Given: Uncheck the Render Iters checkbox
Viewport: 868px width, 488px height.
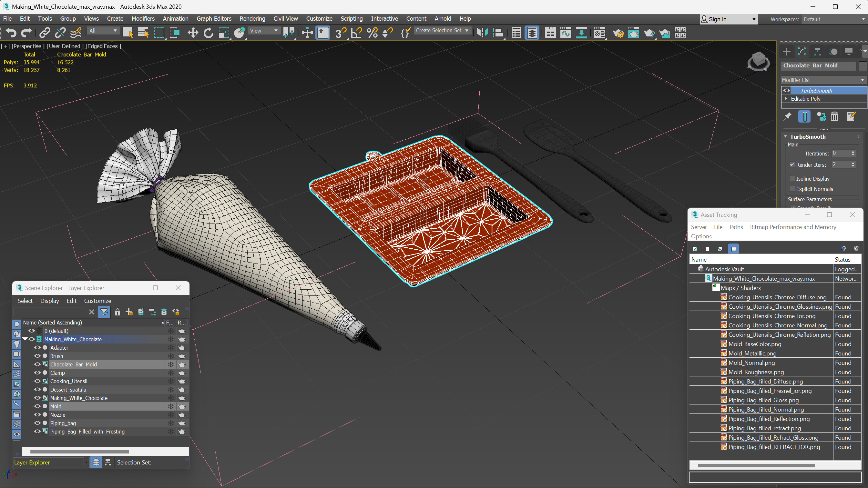Looking at the screenshot, I should point(792,165).
